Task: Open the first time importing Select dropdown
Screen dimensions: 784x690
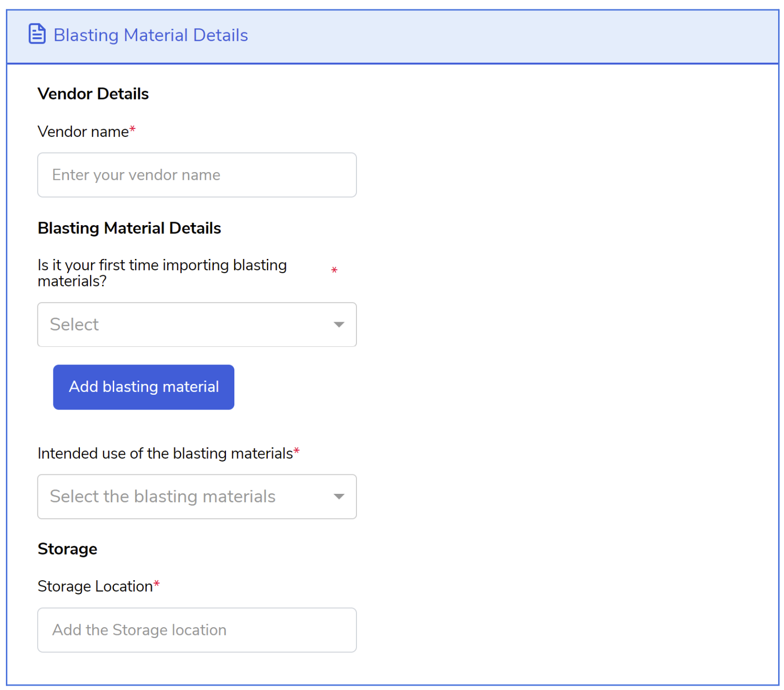Action: [x=197, y=325]
